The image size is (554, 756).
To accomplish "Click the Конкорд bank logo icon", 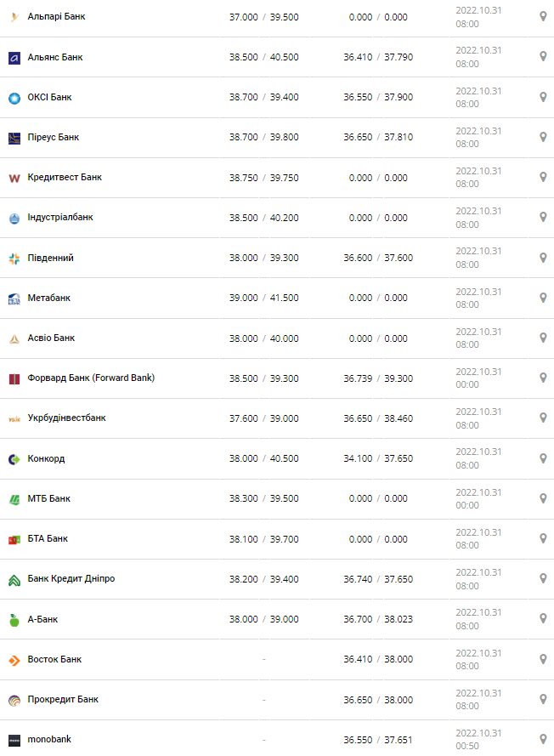I will pos(14,459).
